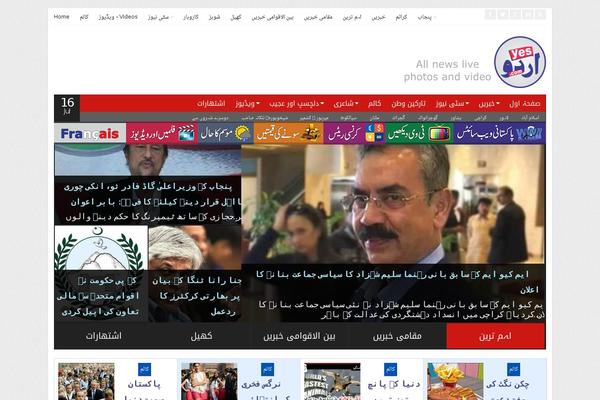Click the blue badge above 'پاکستان' card
Viewport: 600px width, 400px height.
tap(144, 369)
